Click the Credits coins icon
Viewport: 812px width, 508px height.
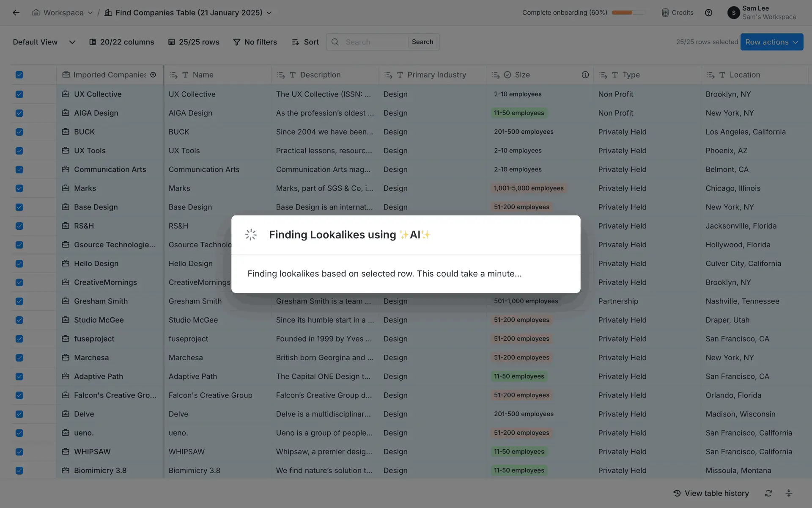click(665, 13)
